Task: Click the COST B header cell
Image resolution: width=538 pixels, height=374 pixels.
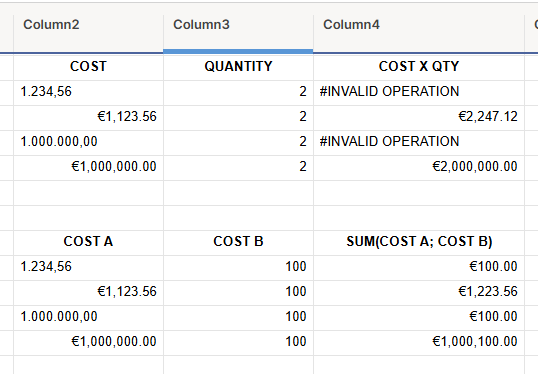Action: click(238, 242)
